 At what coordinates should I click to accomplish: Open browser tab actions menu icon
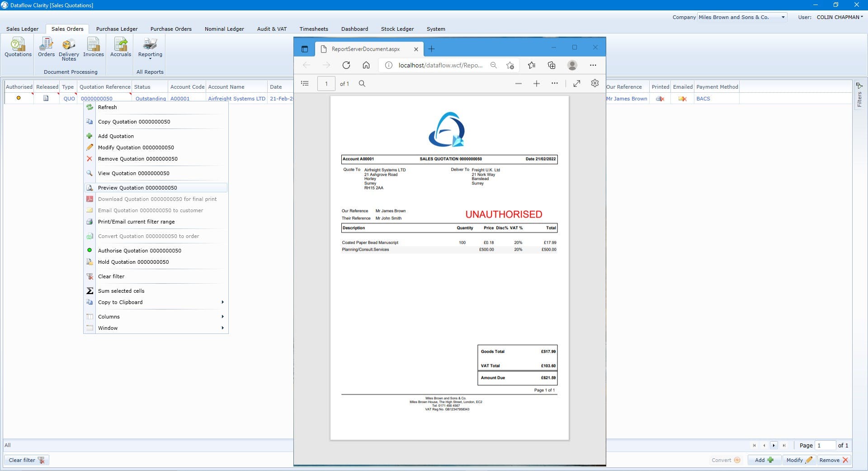click(x=305, y=49)
